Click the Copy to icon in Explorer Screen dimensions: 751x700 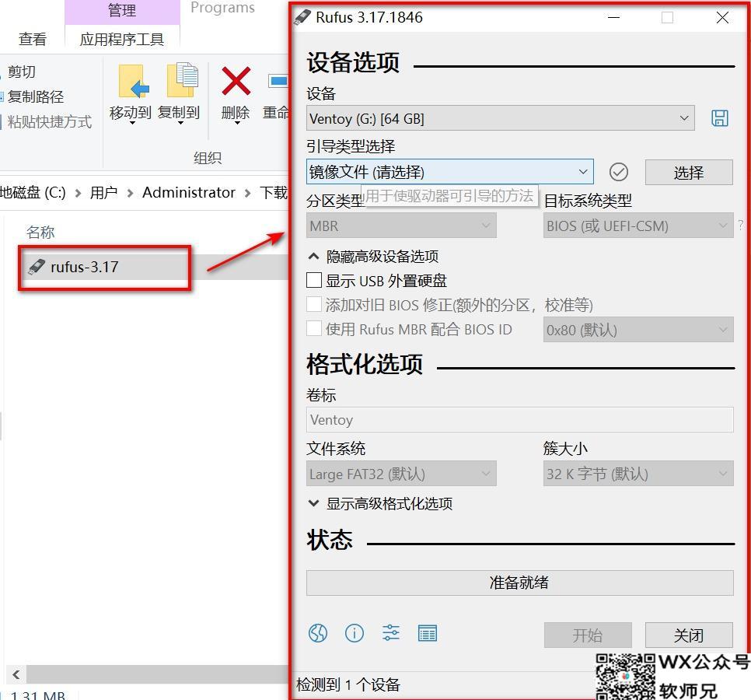coord(182,79)
